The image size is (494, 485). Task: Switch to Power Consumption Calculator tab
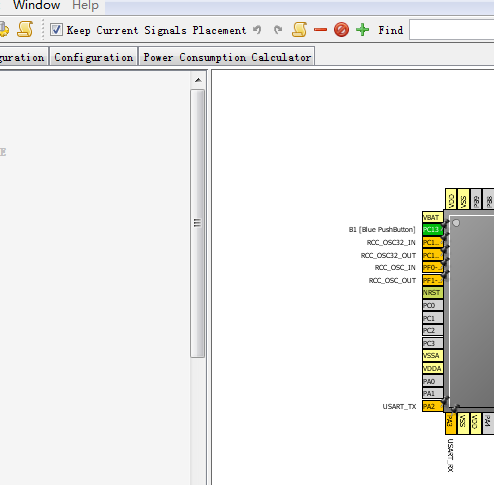tap(227, 57)
